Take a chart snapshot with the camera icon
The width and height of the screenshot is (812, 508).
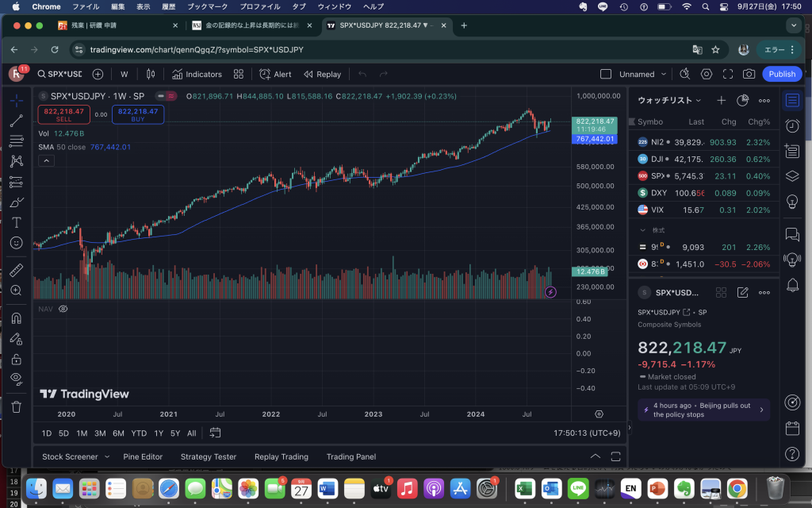click(749, 74)
